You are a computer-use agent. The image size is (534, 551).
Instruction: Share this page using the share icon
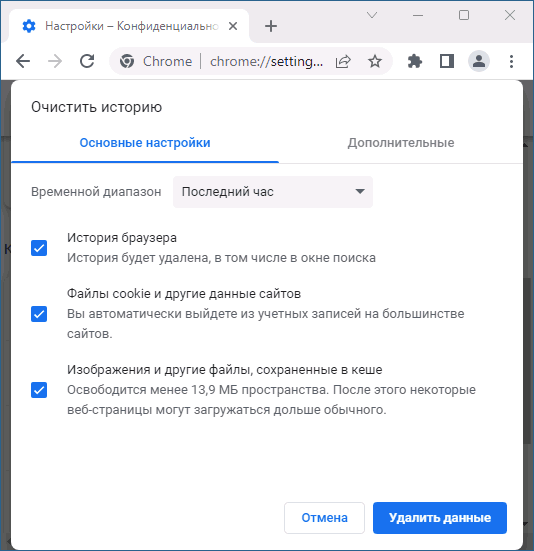tap(343, 61)
